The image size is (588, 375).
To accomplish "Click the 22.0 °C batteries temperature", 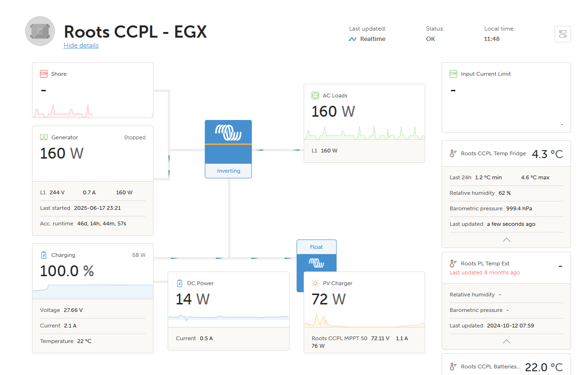I will click(x=544, y=367).
